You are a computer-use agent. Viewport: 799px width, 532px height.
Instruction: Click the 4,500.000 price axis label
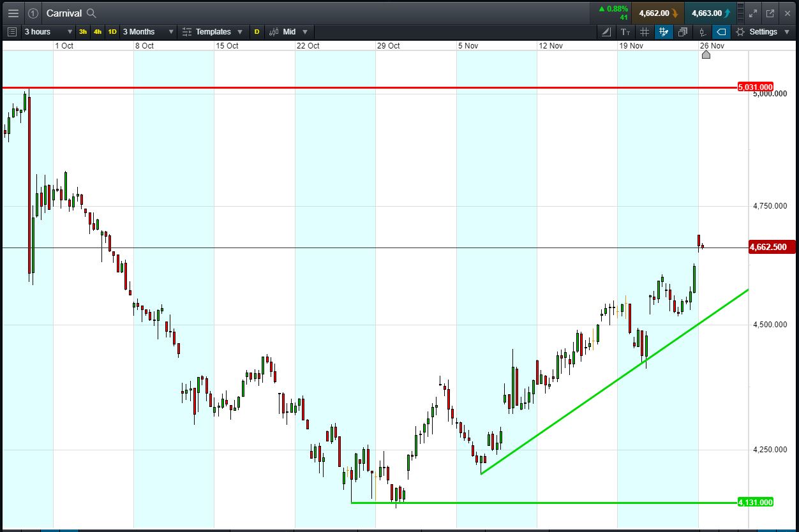(x=770, y=325)
